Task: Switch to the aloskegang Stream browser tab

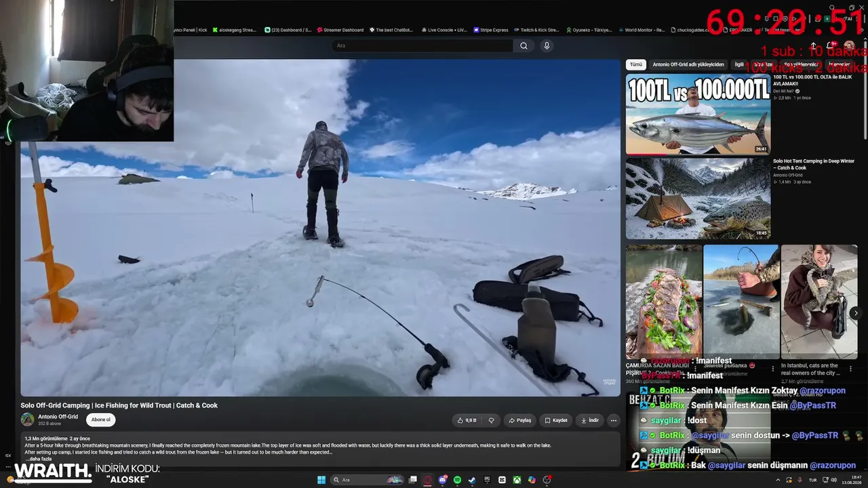Action: pyautogui.click(x=234, y=30)
